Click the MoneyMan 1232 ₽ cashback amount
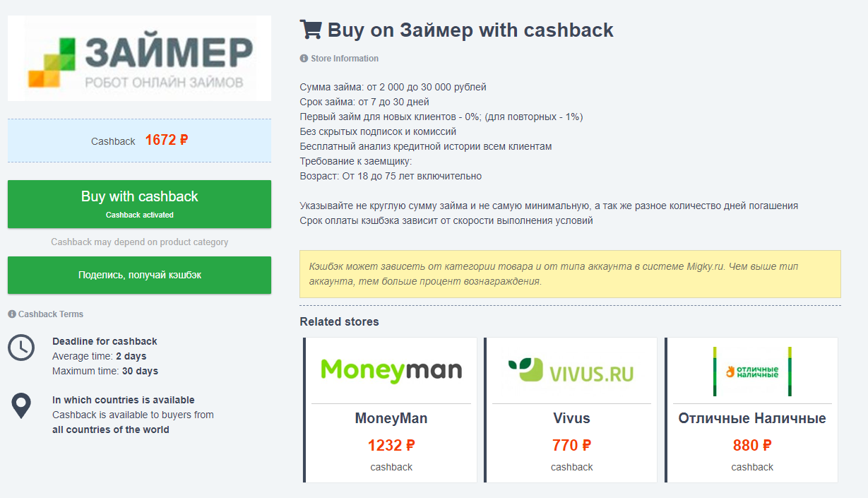868x498 pixels. (391, 445)
